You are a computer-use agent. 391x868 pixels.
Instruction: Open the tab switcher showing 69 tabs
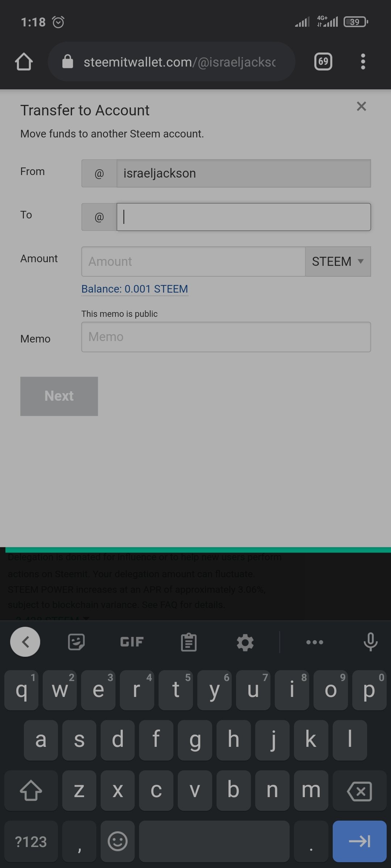(323, 61)
